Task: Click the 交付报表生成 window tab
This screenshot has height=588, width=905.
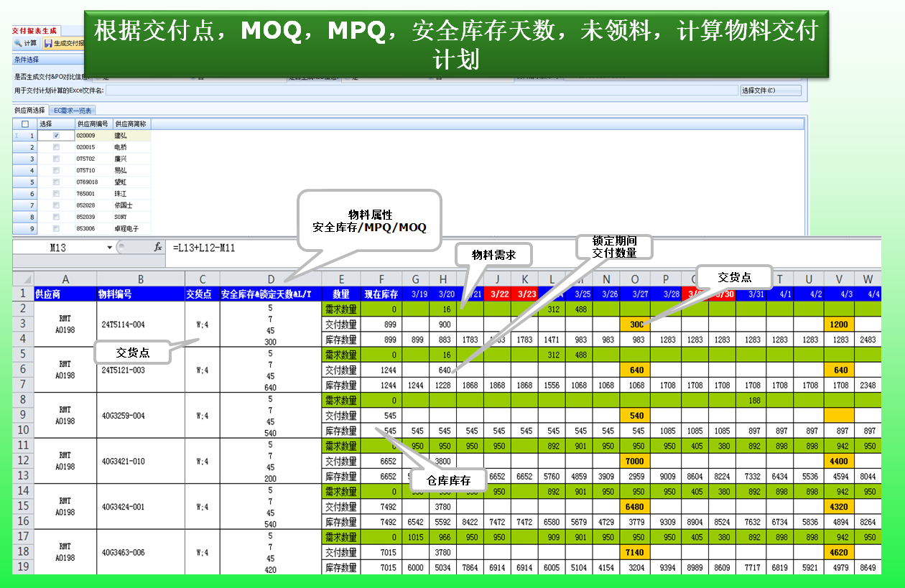Action: [34, 31]
